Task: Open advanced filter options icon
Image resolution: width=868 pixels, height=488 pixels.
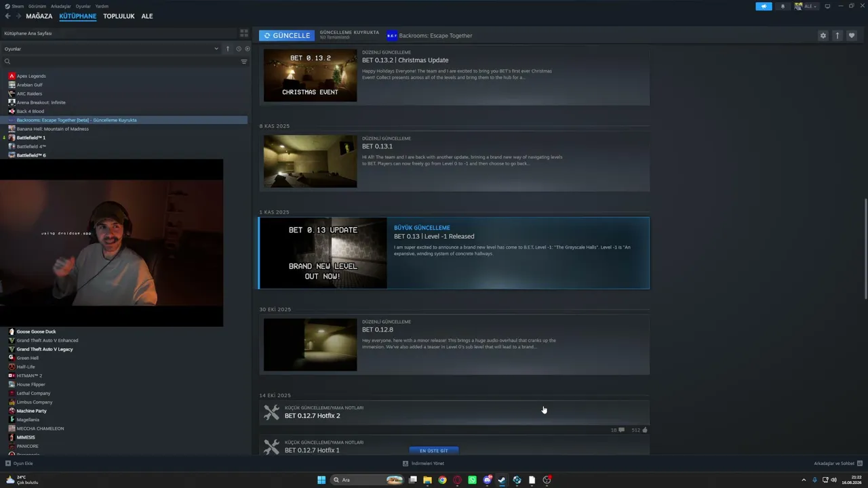Action: coord(244,62)
